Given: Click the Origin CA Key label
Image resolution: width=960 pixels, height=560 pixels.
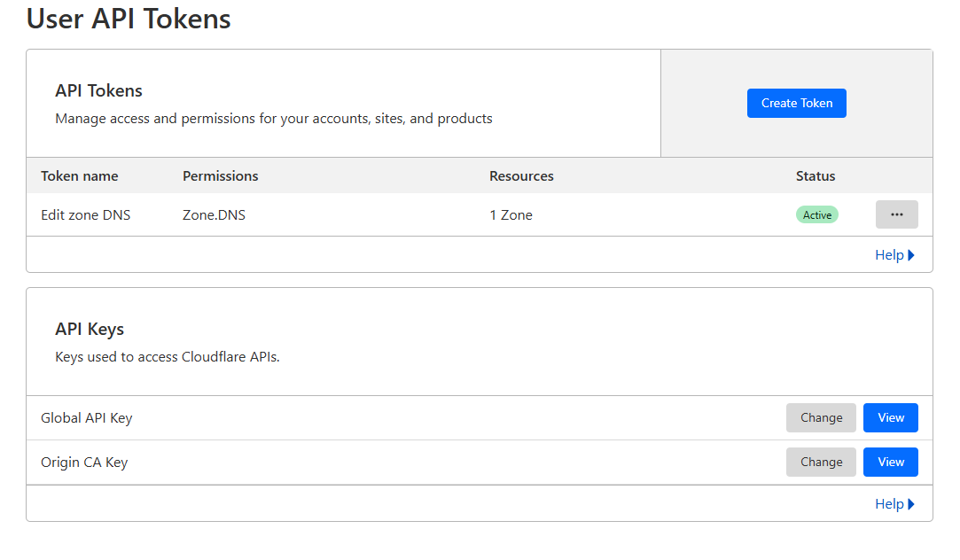Looking at the screenshot, I should click(x=84, y=463).
